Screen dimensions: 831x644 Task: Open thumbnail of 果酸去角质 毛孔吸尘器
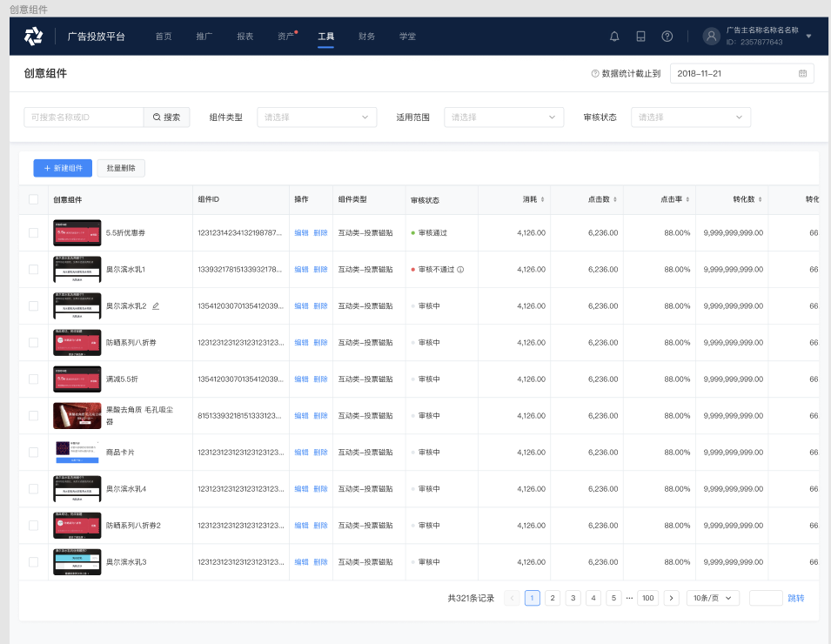click(77, 415)
